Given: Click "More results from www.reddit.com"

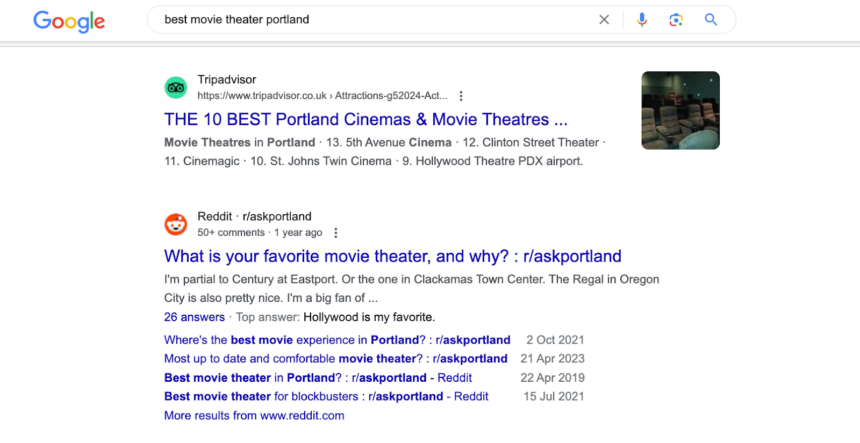Looking at the screenshot, I should click(x=254, y=416).
